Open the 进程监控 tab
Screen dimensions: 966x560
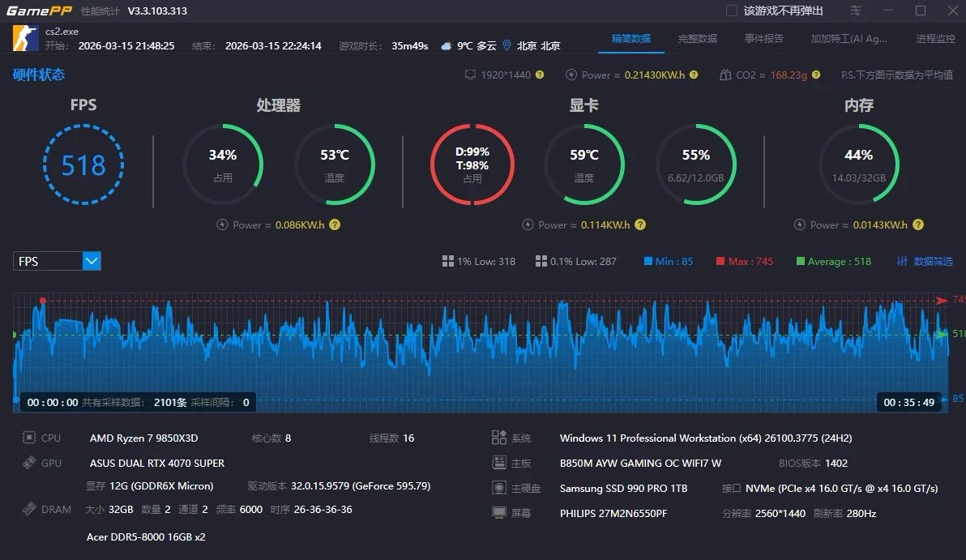click(x=935, y=39)
